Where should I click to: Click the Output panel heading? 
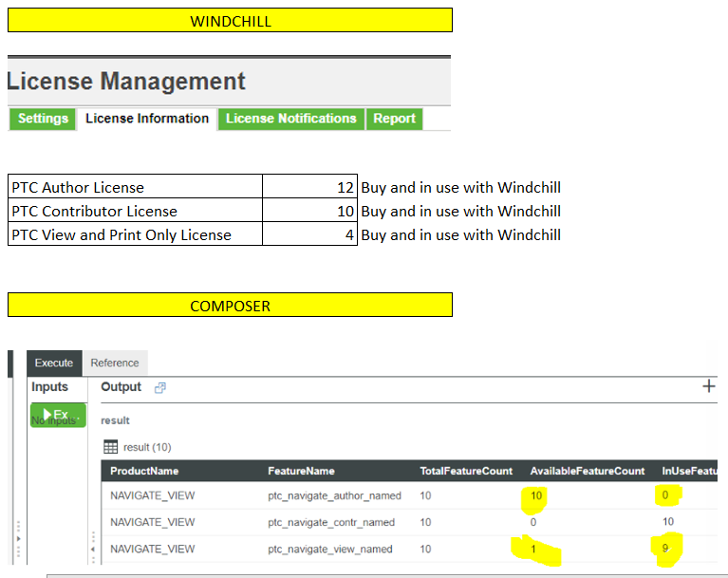pyautogui.click(x=121, y=386)
